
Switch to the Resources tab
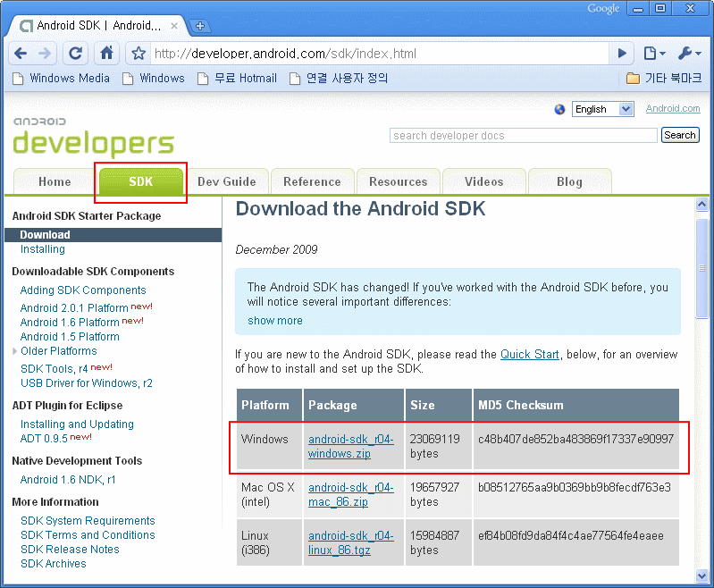click(x=399, y=181)
